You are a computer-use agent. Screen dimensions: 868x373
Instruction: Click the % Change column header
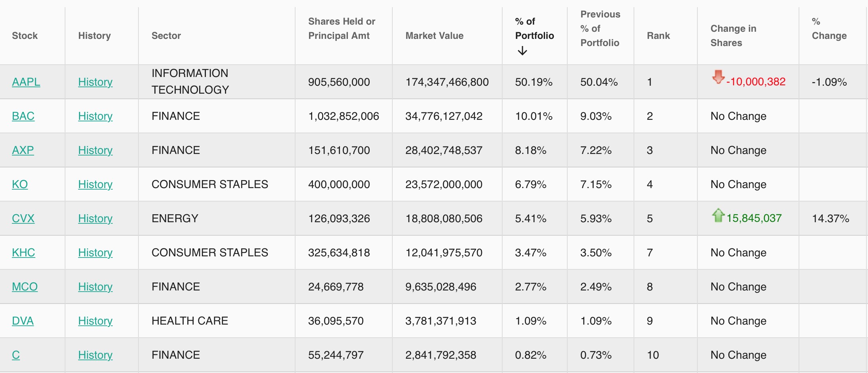(829, 29)
